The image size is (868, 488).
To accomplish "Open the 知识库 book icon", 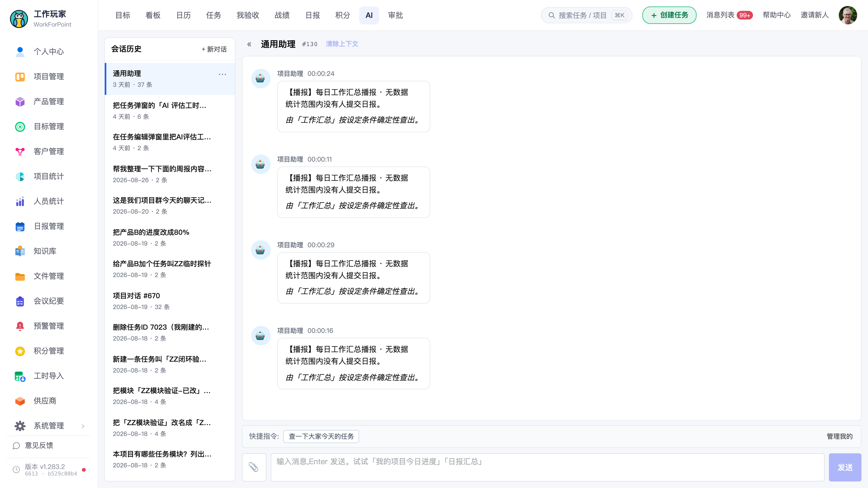I will [x=20, y=251].
